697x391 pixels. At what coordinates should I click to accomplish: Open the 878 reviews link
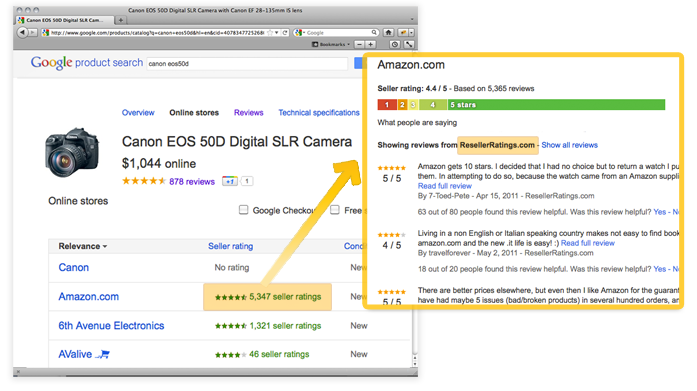[x=192, y=182]
